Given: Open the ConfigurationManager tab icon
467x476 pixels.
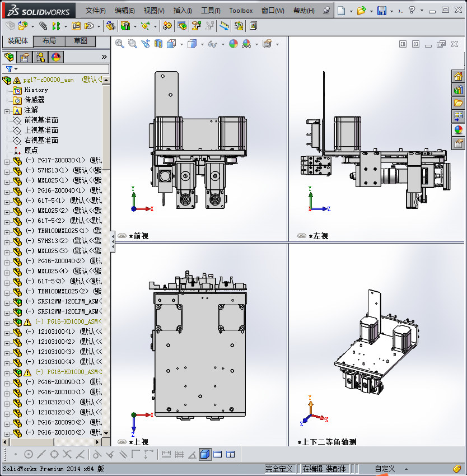Looking at the screenshot, I should (40, 57).
